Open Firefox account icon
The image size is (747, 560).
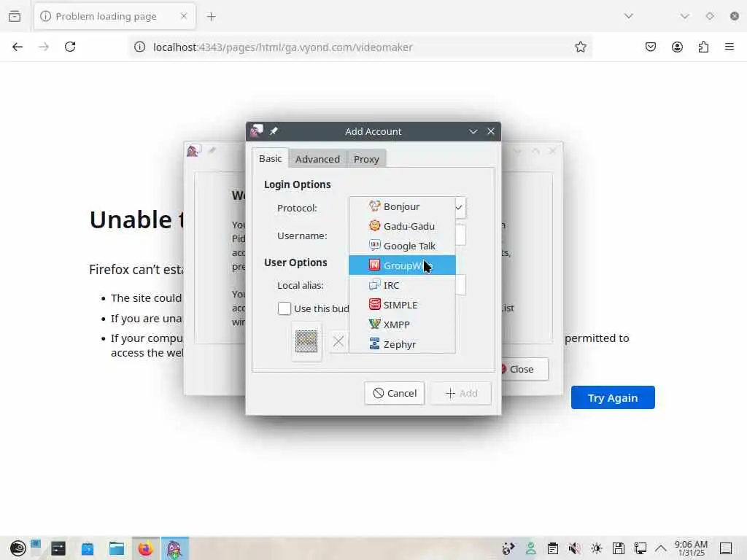point(677,47)
